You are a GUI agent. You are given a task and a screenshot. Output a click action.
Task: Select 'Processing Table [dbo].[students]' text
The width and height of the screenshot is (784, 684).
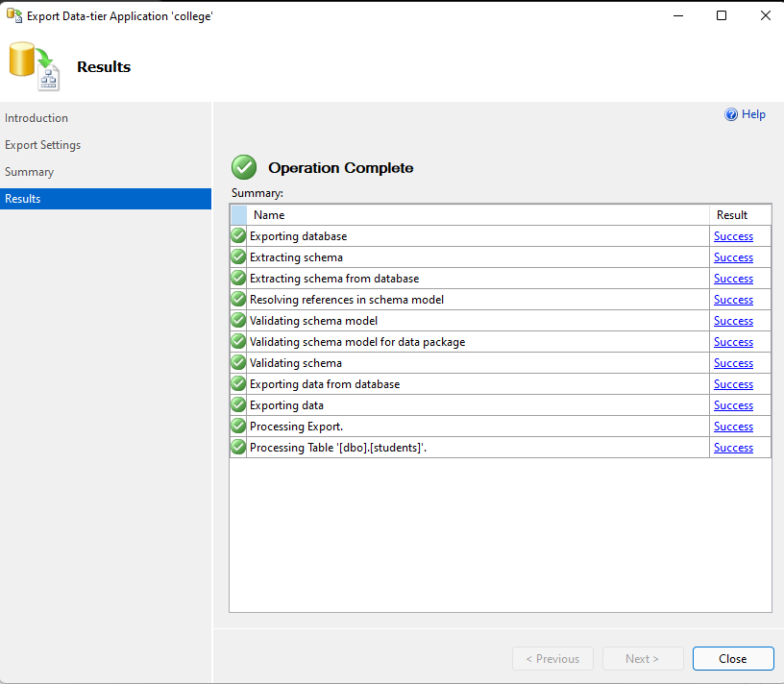(x=338, y=448)
